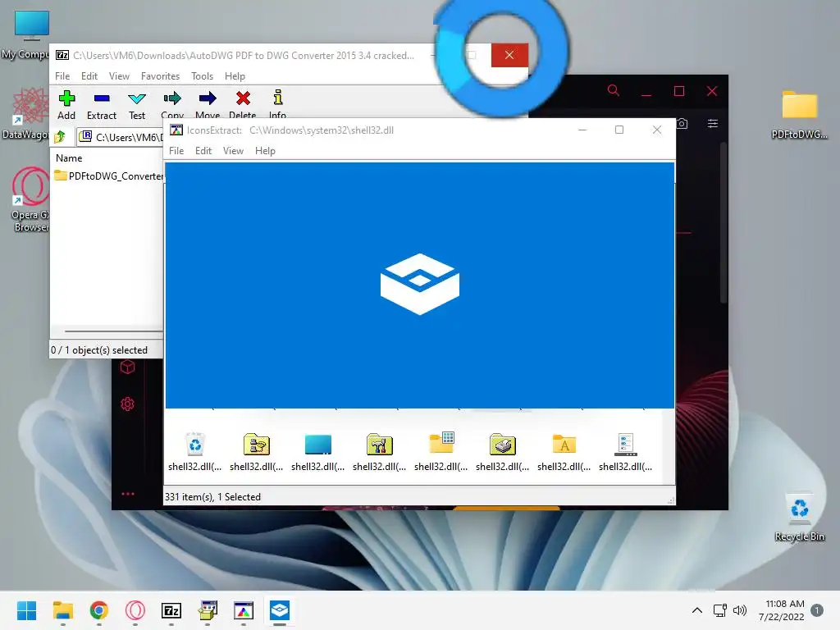Open the File menu in 7-Zip

(62, 76)
